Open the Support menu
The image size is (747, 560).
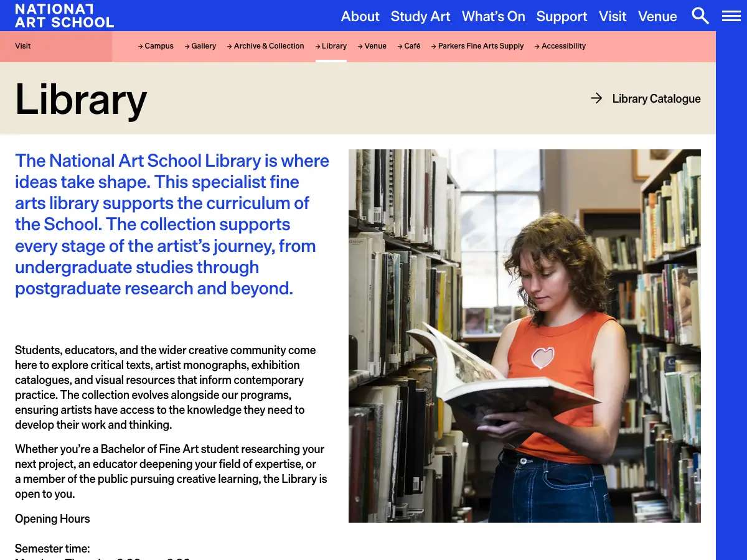pyautogui.click(x=561, y=16)
